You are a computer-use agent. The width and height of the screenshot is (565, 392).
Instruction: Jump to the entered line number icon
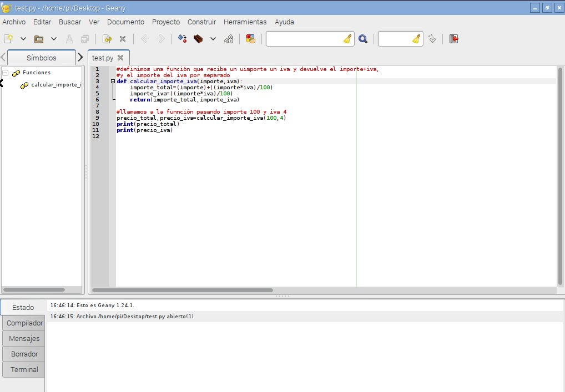tap(432, 39)
